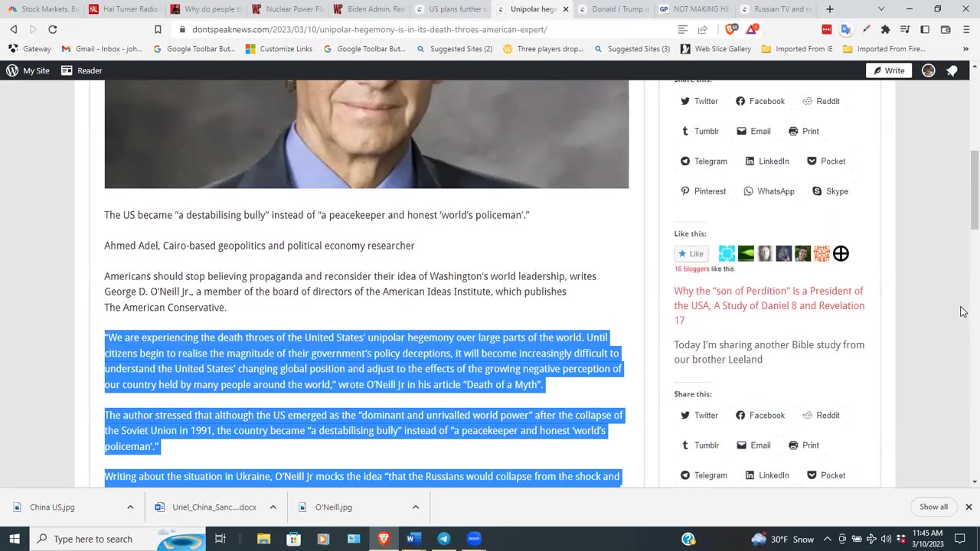This screenshot has width=980, height=551.
Task: Show hidden system tray icons
Action: click(x=828, y=539)
